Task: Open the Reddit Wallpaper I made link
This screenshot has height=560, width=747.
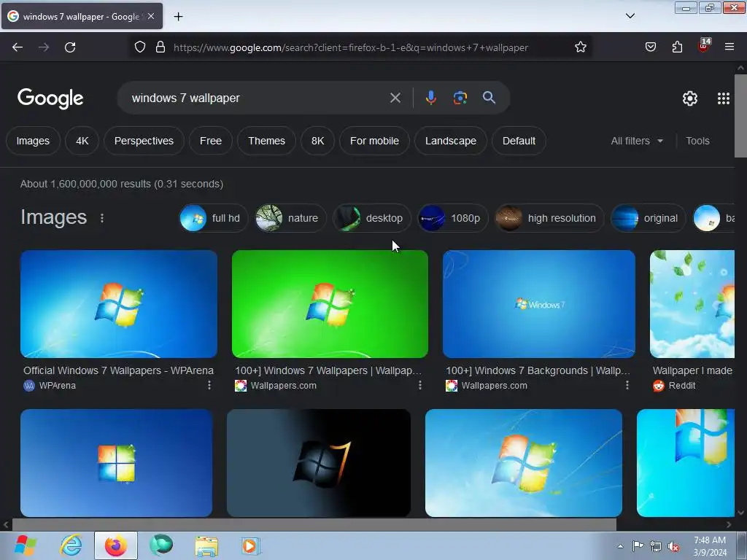Action: coord(692,370)
